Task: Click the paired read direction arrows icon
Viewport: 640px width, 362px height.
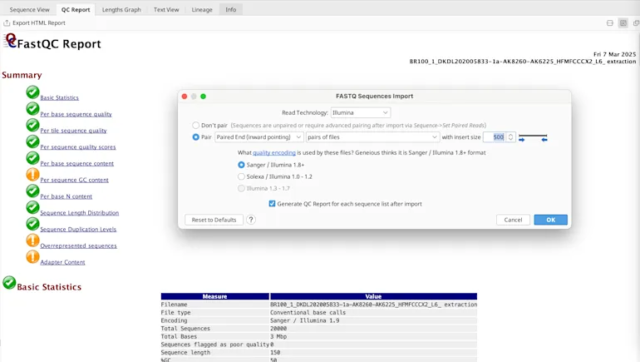Action: tap(533, 138)
